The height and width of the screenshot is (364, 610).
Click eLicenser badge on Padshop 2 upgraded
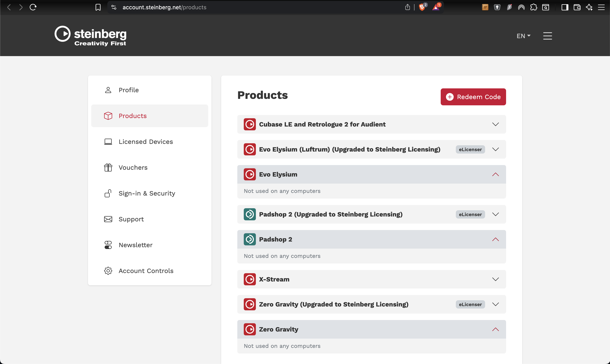(x=470, y=214)
